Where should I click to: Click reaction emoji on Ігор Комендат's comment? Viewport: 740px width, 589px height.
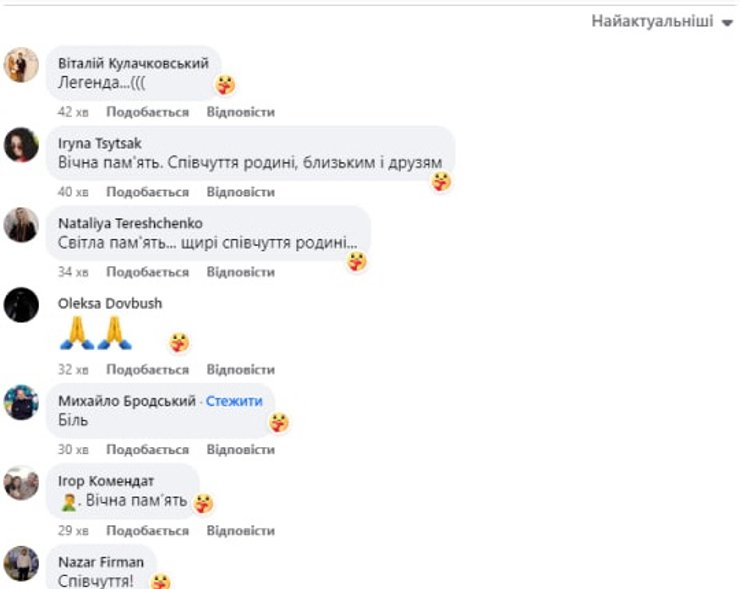pyautogui.click(x=203, y=504)
